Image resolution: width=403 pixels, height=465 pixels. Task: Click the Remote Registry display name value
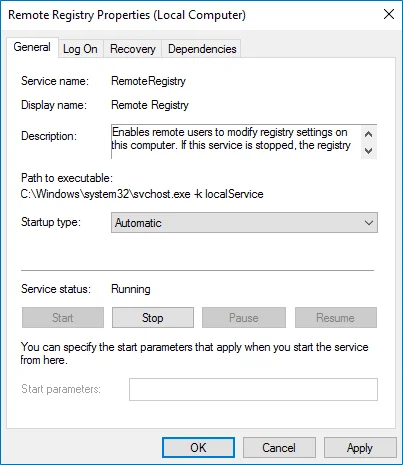(150, 105)
